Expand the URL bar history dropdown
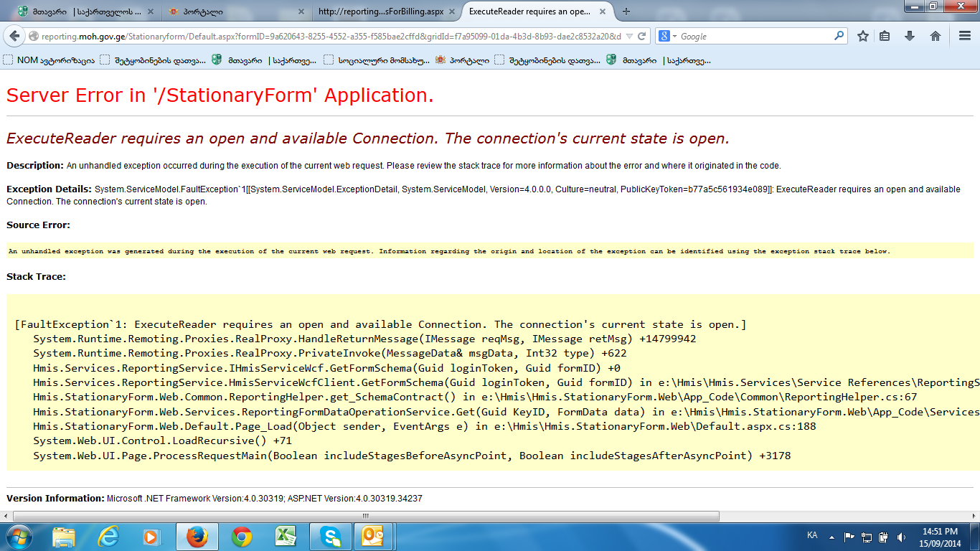 click(629, 36)
